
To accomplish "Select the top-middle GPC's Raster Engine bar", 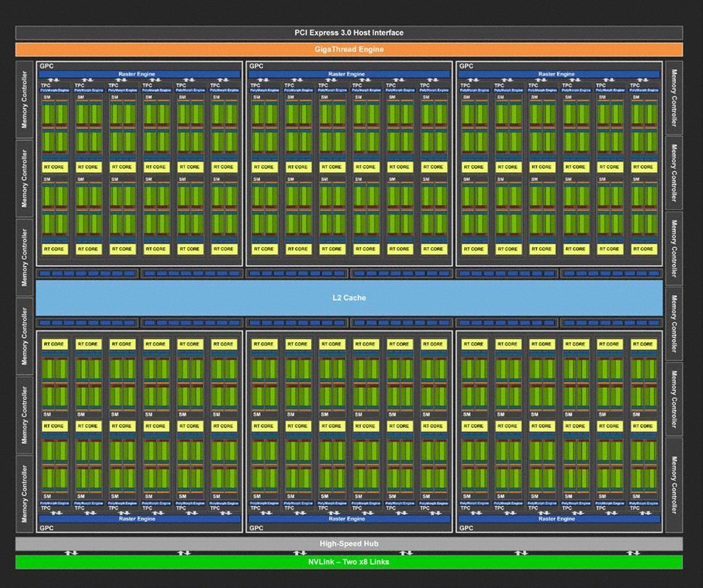I will coord(349,74).
